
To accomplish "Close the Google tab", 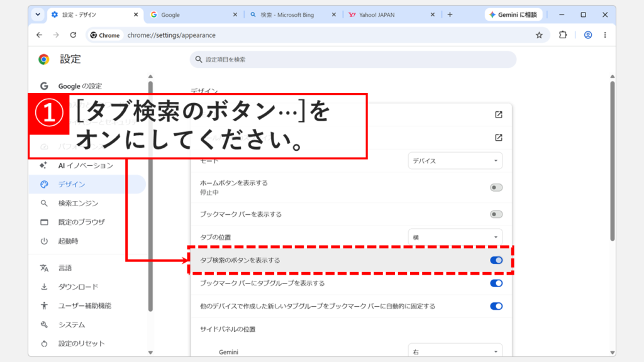I will click(235, 14).
